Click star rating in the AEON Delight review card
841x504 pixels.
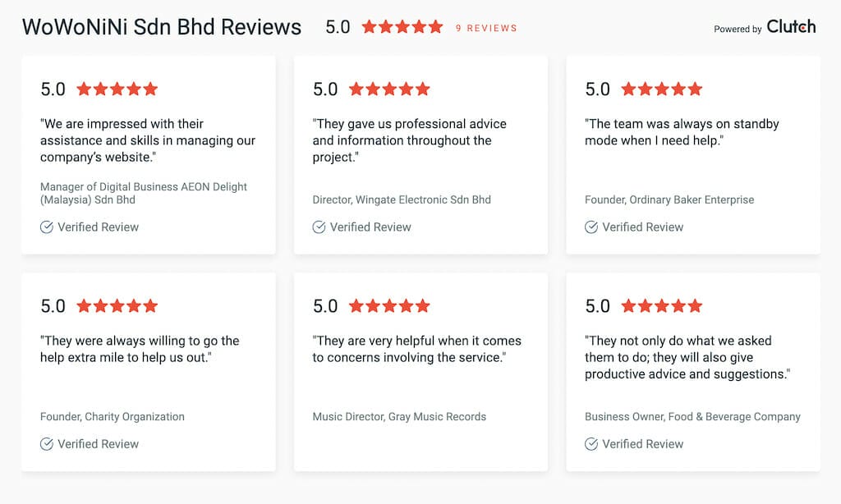[117, 89]
